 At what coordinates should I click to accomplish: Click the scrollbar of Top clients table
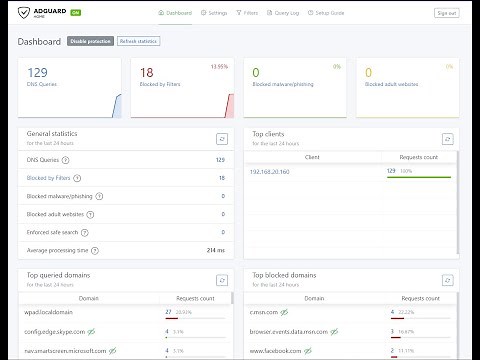458,203
